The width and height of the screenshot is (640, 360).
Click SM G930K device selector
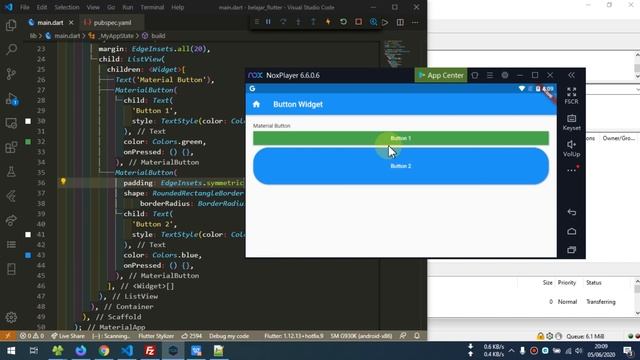[x=361, y=336]
